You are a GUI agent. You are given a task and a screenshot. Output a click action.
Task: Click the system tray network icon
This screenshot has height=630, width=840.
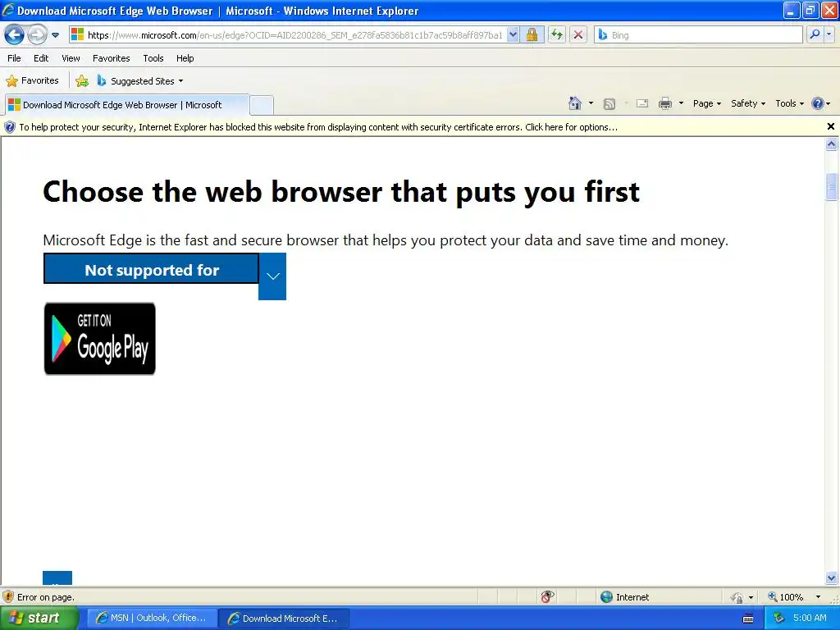coord(778,619)
